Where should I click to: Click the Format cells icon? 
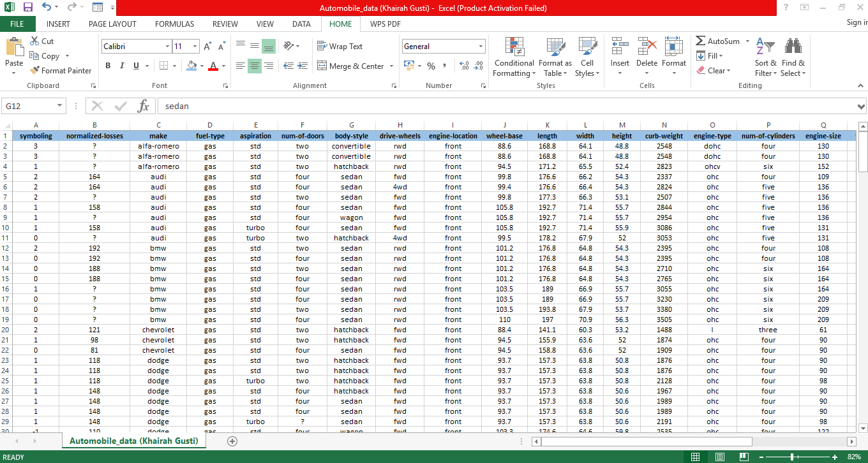coord(674,47)
